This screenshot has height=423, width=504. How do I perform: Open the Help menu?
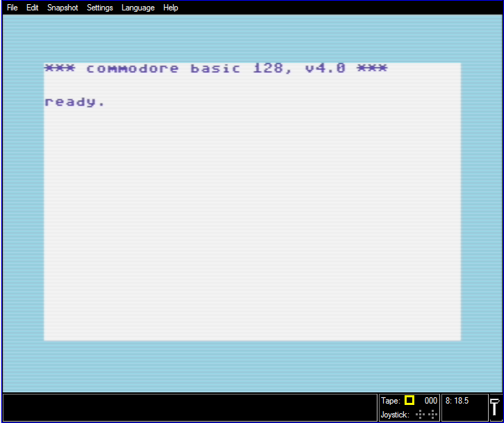tap(170, 8)
